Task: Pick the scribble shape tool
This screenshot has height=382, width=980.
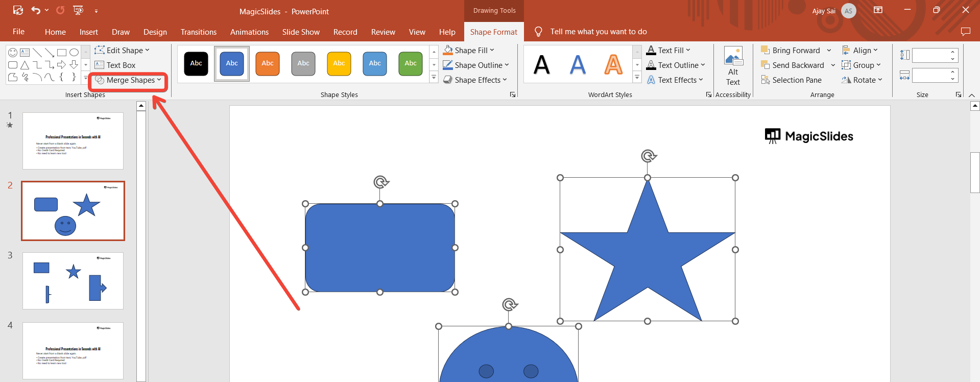Action: (x=25, y=77)
